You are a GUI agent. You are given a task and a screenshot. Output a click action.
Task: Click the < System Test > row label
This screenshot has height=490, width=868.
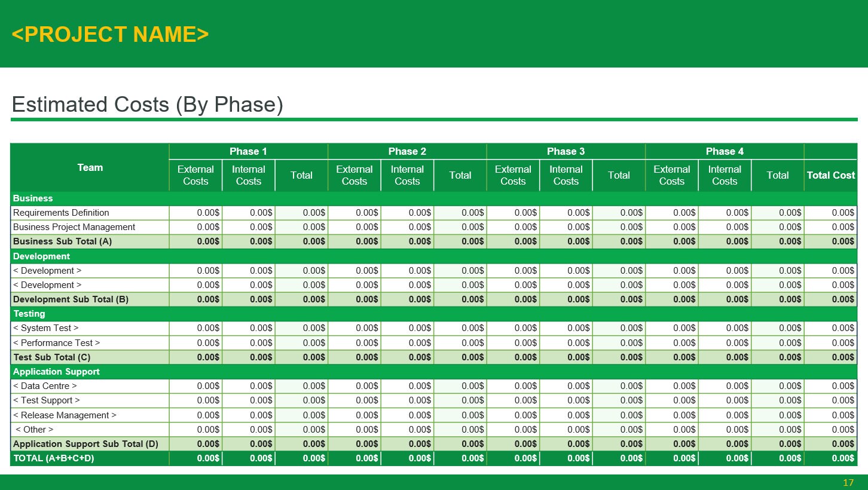[45, 328]
